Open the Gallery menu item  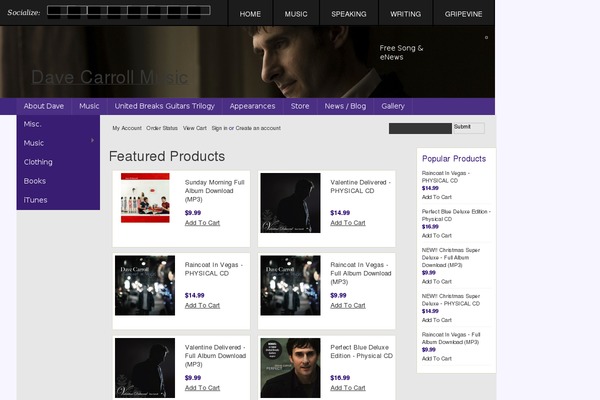tap(393, 106)
